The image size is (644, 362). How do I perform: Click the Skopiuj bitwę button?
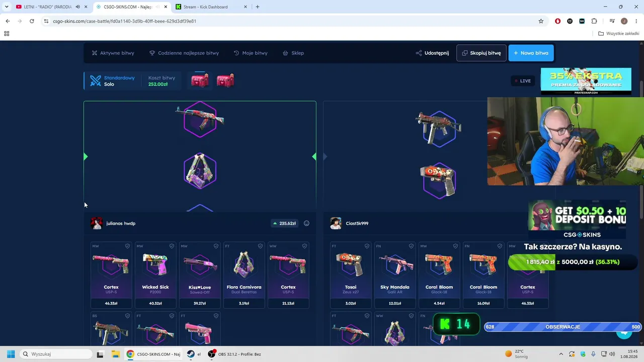pos(481,53)
